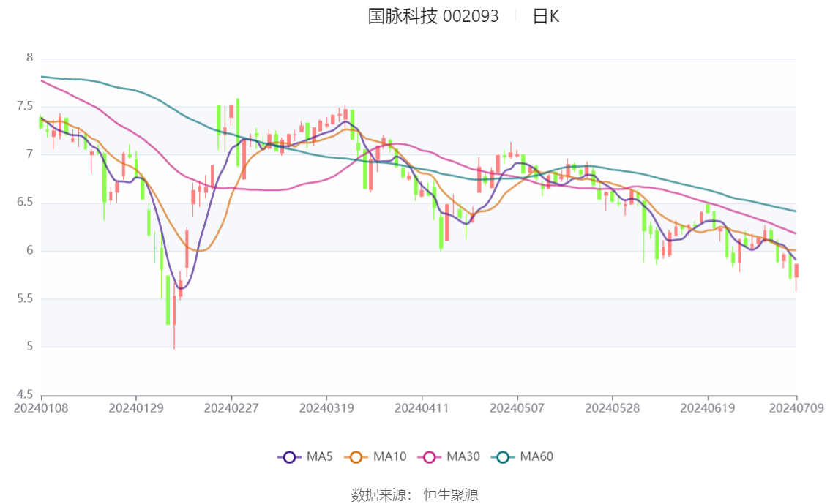
Task: Click the 国脉科技 002093 chart title
Action: tap(433, 17)
